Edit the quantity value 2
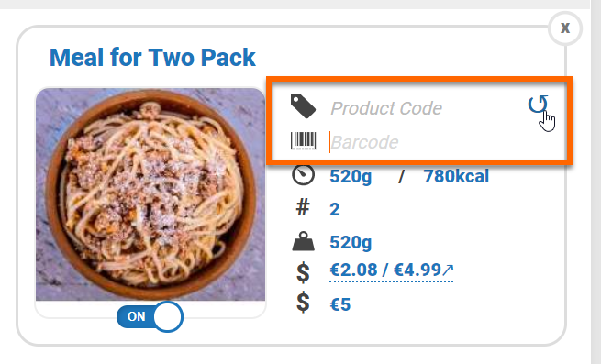Viewport: 601px width, 364px height. [335, 209]
